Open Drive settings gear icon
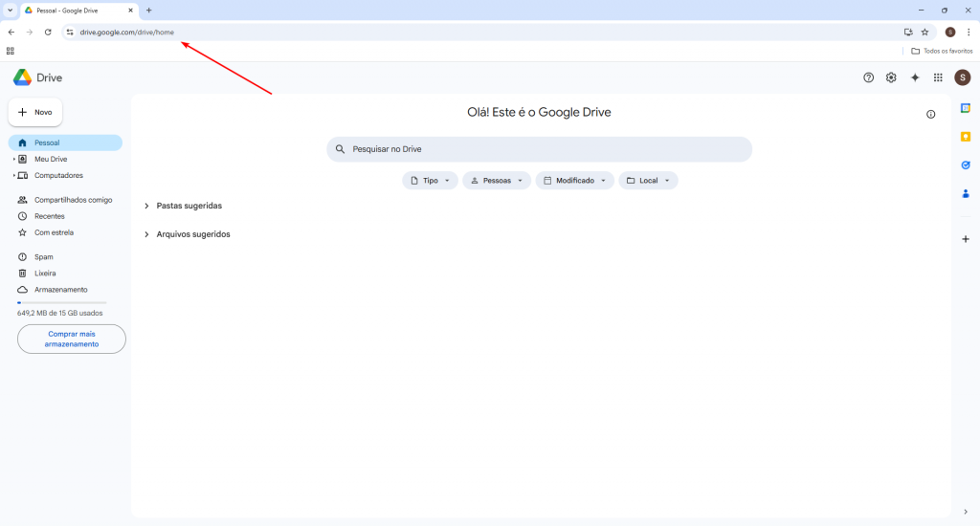Image resolution: width=980 pixels, height=526 pixels. [x=891, y=77]
